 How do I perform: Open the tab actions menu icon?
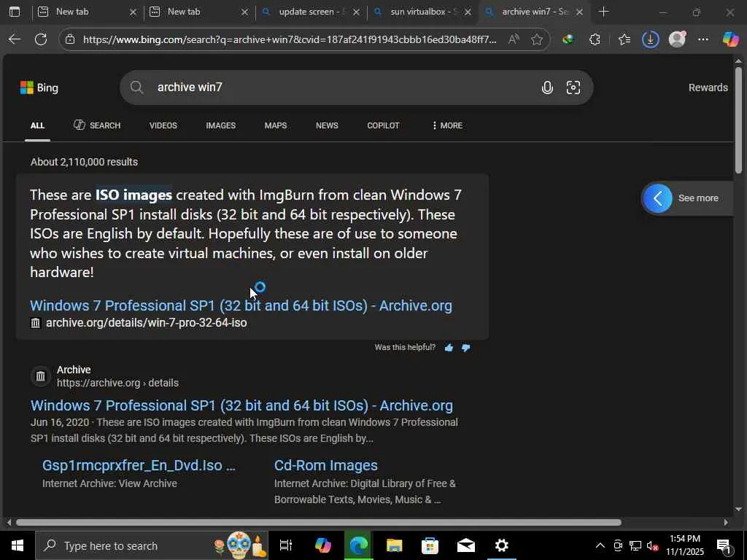pyautogui.click(x=15, y=12)
